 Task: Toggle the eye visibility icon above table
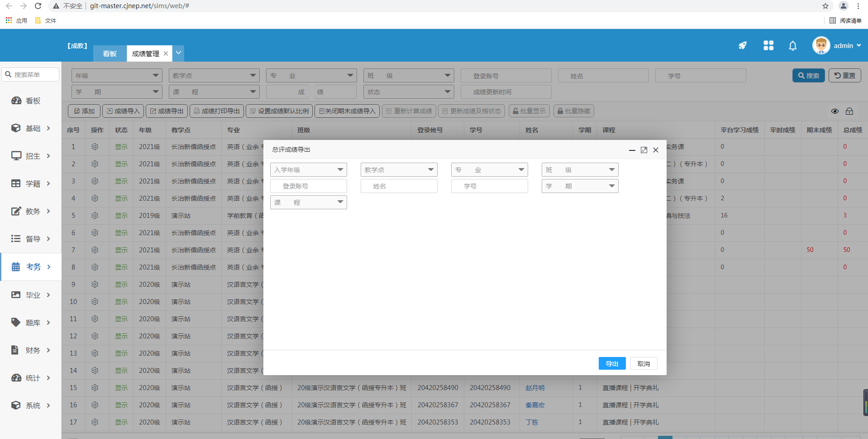pos(835,111)
